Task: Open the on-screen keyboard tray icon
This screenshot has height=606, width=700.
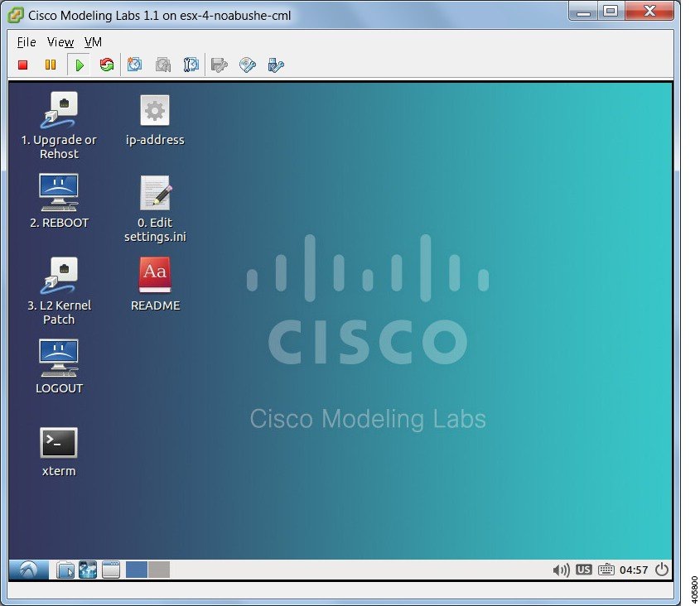Action: click(606, 570)
